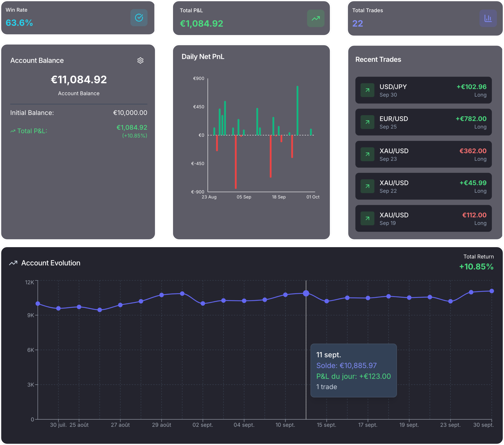Click the USD/JPY trade direction arrow icon
504x445 pixels.
(367, 90)
